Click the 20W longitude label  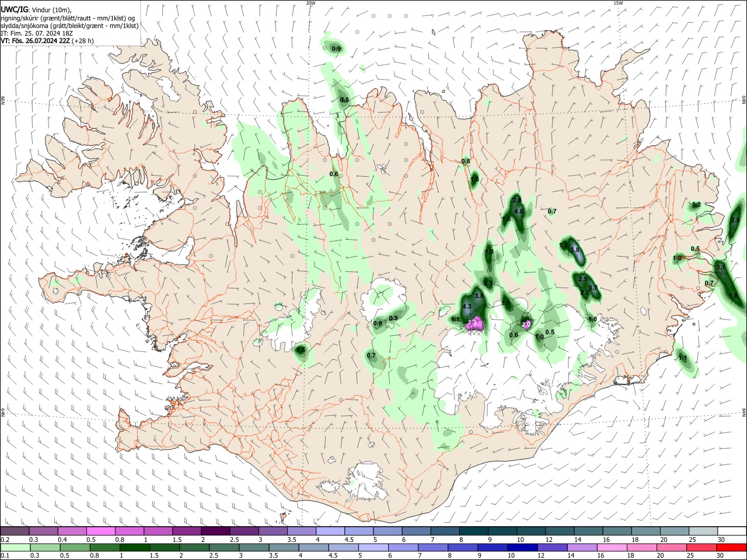pos(310,3)
